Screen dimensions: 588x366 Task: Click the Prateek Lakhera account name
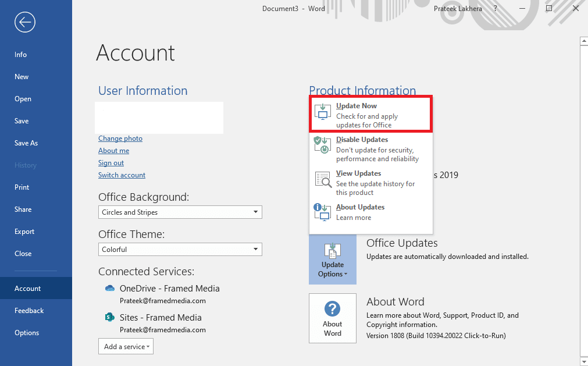click(458, 8)
